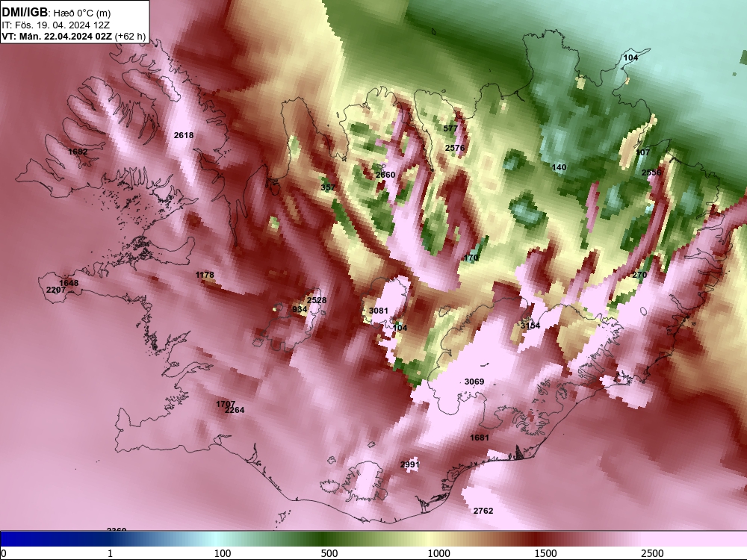Click the color scale label 1
The height and width of the screenshot is (560, 747).
point(111,553)
